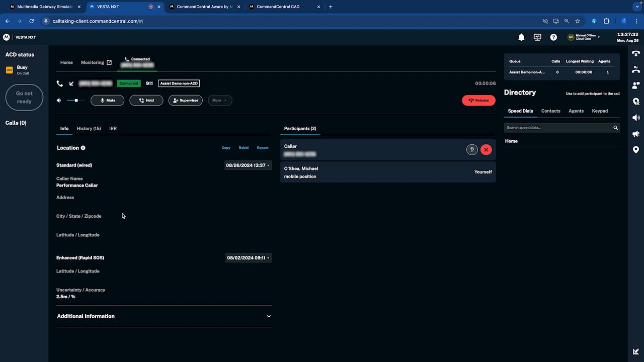This screenshot has height=362, width=644.
Task: Open the Michael O'Shea user menu
Action: (584, 37)
